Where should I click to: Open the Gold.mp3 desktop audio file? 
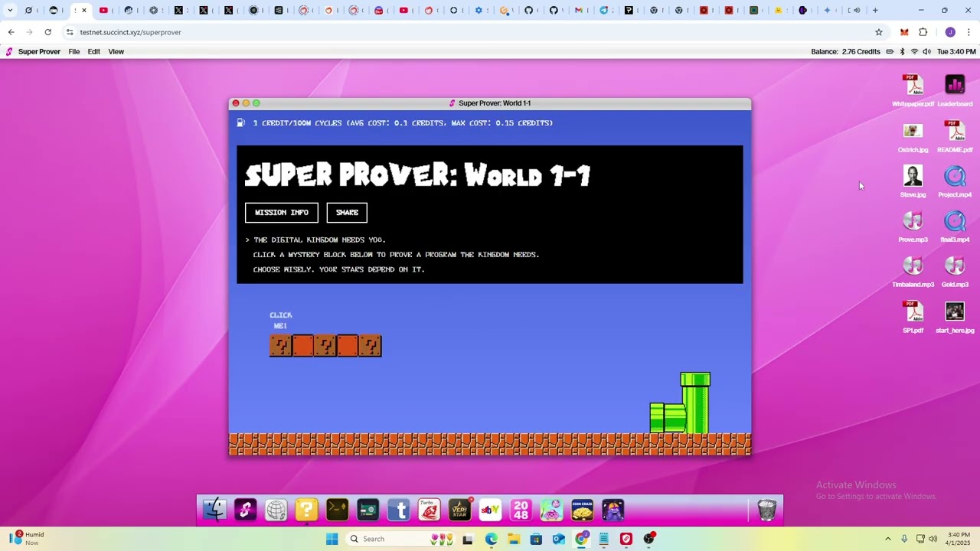pos(955,272)
